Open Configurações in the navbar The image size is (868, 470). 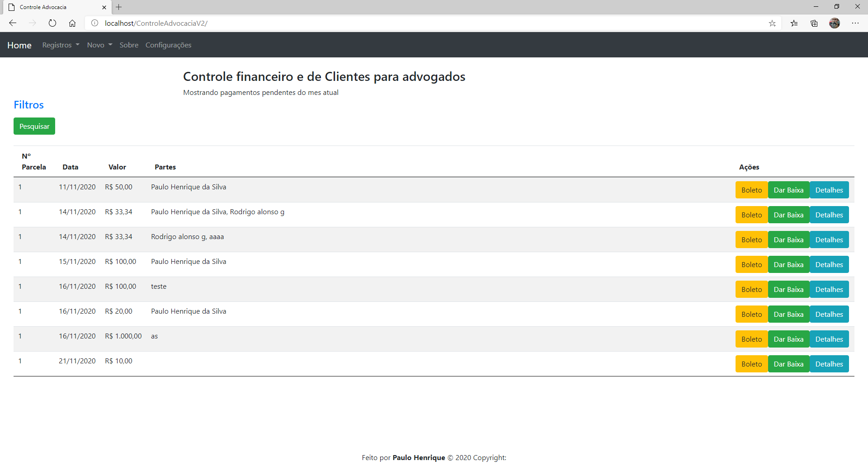(x=168, y=45)
